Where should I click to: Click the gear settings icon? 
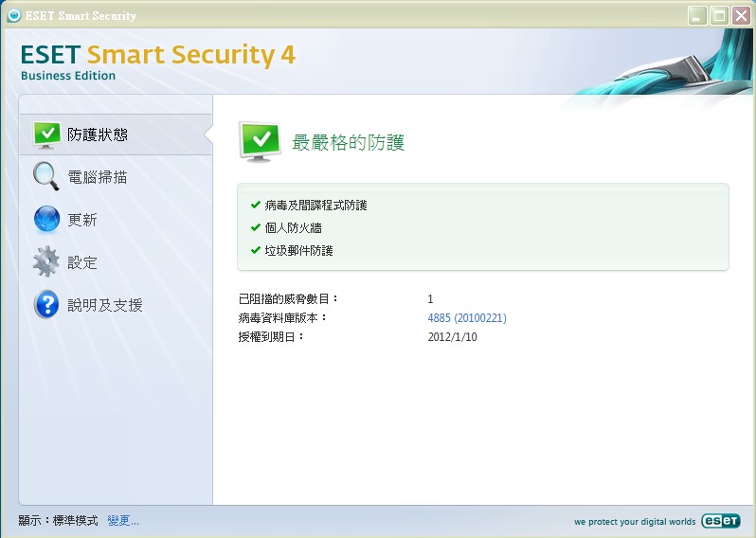coord(46,261)
